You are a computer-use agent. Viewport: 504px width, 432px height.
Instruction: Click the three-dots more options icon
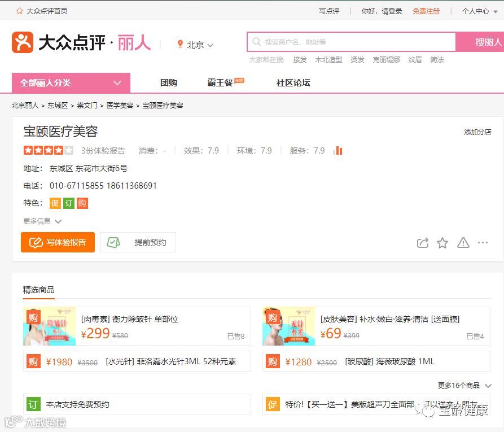click(x=483, y=242)
